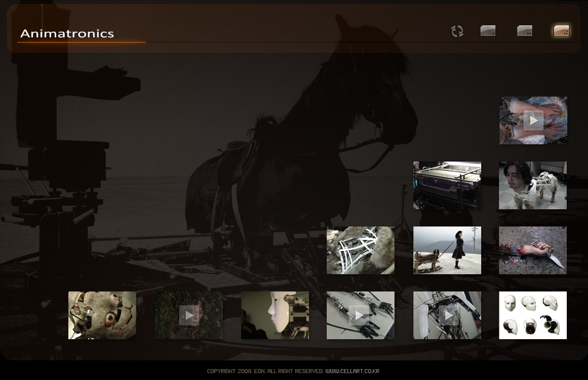Open the six head models thumbnail
The image size is (588, 380).
(x=533, y=316)
